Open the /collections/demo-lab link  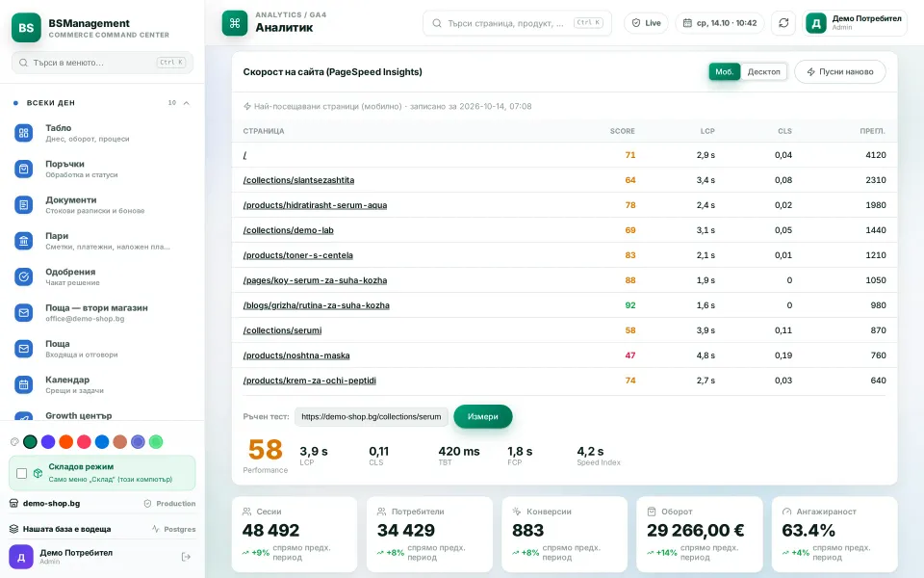tap(288, 230)
